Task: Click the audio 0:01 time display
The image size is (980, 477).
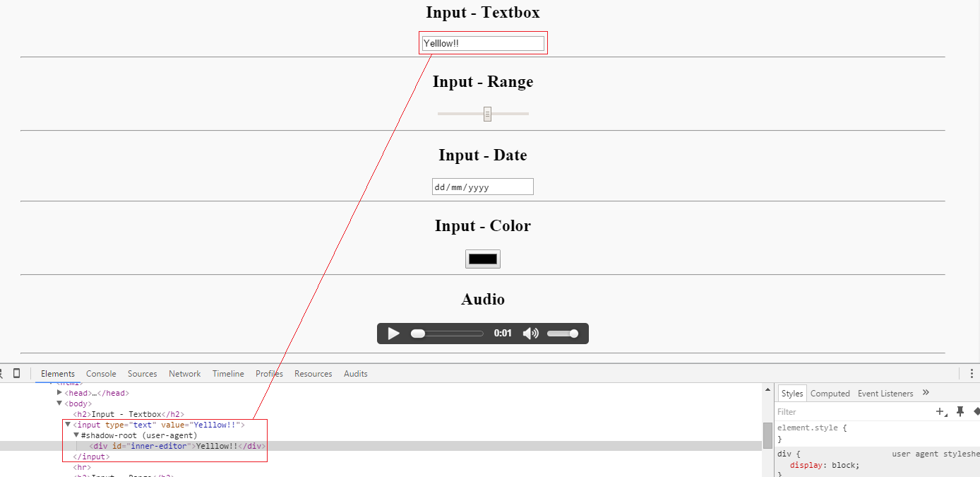Action: click(503, 334)
